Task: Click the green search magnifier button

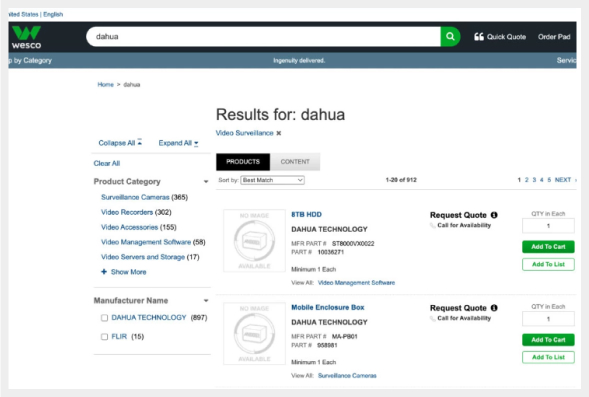Action: [450, 36]
